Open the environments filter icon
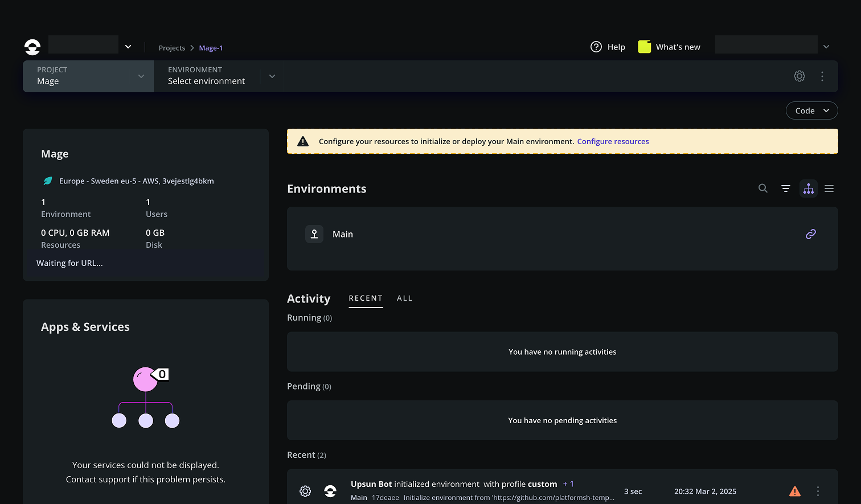861x504 pixels. click(786, 189)
